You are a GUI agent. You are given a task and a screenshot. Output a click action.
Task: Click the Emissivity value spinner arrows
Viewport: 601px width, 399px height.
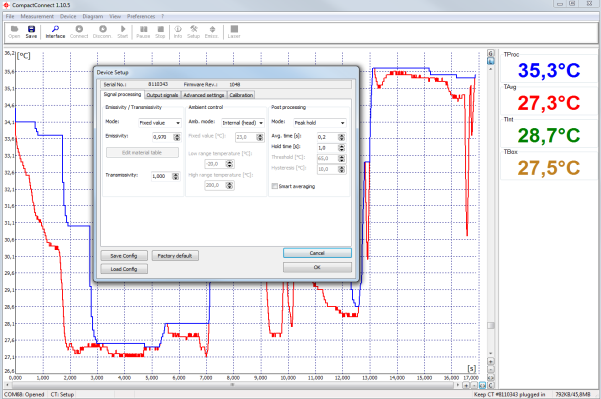177,137
